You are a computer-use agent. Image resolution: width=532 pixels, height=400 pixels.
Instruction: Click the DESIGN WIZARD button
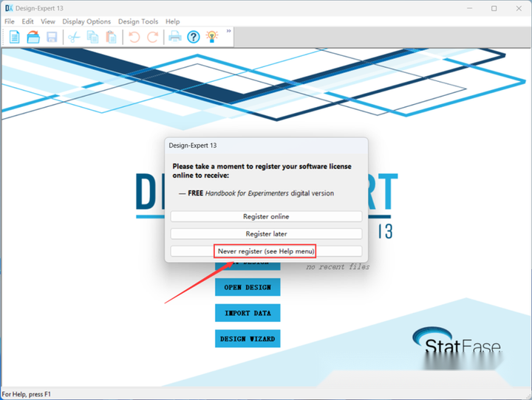tap(248, 339)
